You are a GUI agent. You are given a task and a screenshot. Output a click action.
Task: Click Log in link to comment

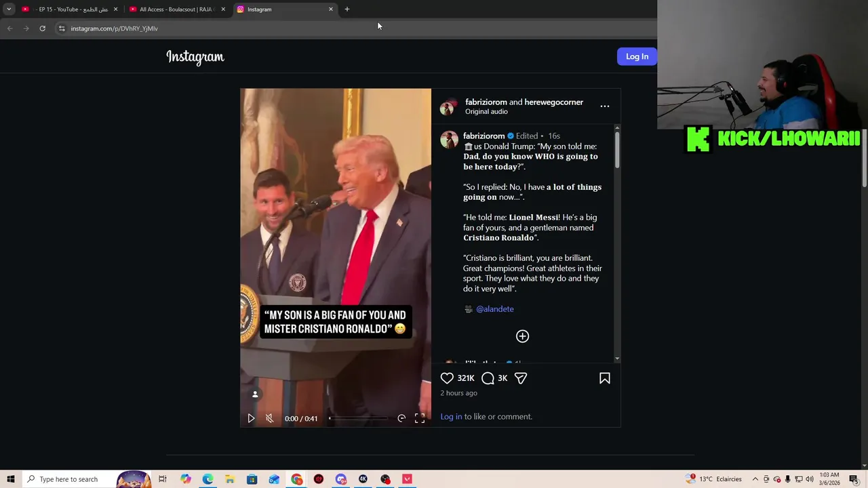(451, 416)
